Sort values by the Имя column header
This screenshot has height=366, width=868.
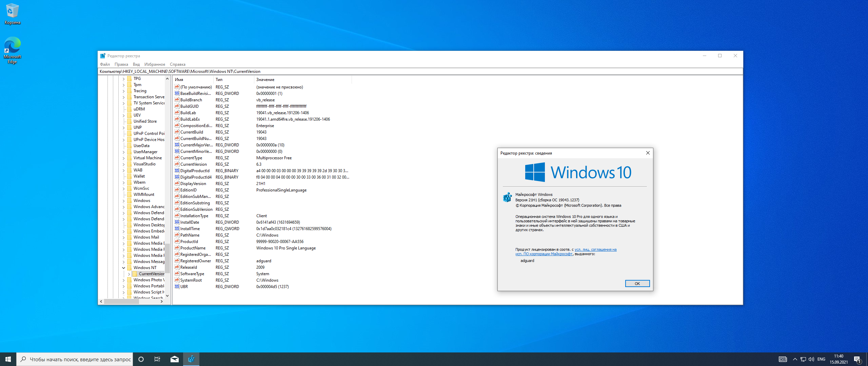click(193, 80)
